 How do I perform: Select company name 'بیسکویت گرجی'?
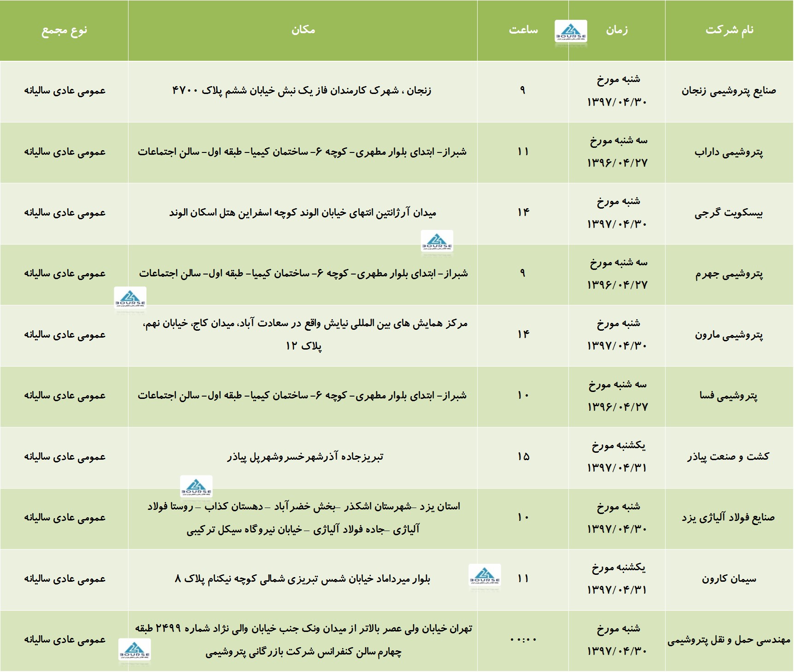pos(729,213)
